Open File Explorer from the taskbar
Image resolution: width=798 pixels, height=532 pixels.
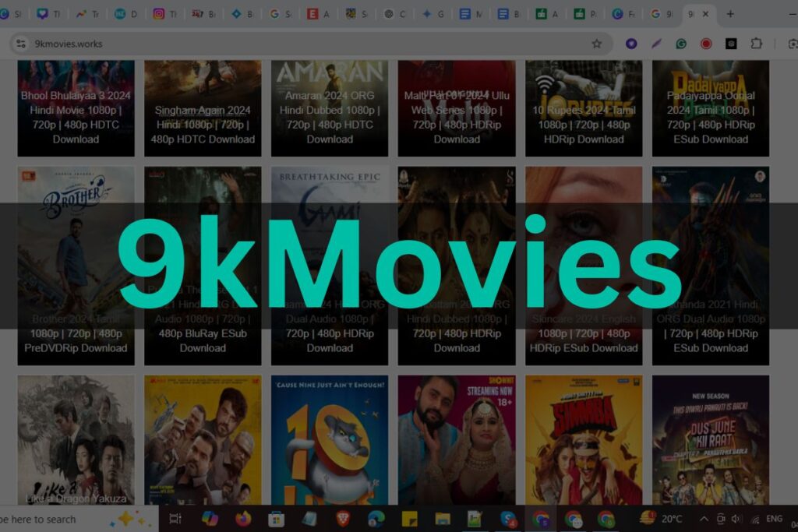(443, 519)
